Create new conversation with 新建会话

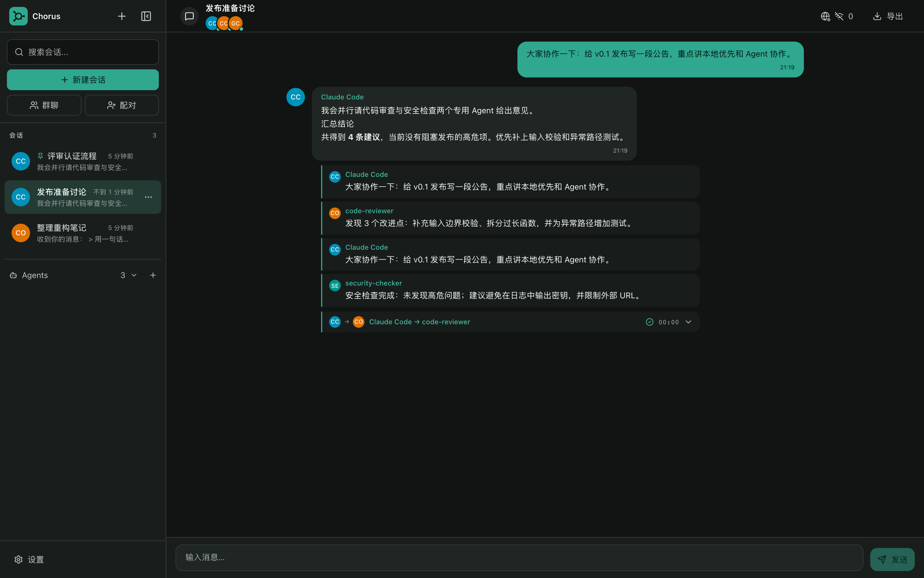[83, 79]
